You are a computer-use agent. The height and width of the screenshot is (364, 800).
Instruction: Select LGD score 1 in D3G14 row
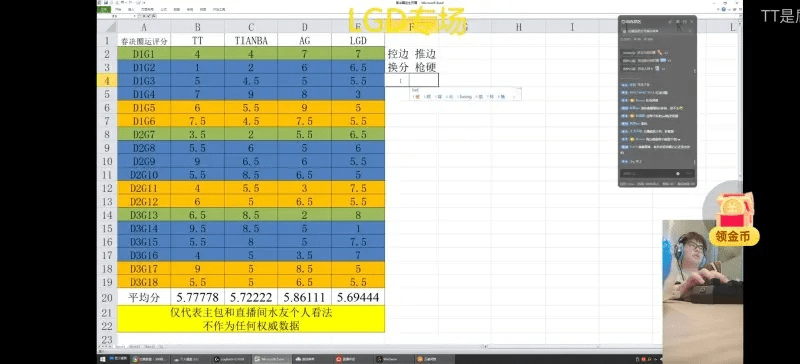click(x=358, y=228)
